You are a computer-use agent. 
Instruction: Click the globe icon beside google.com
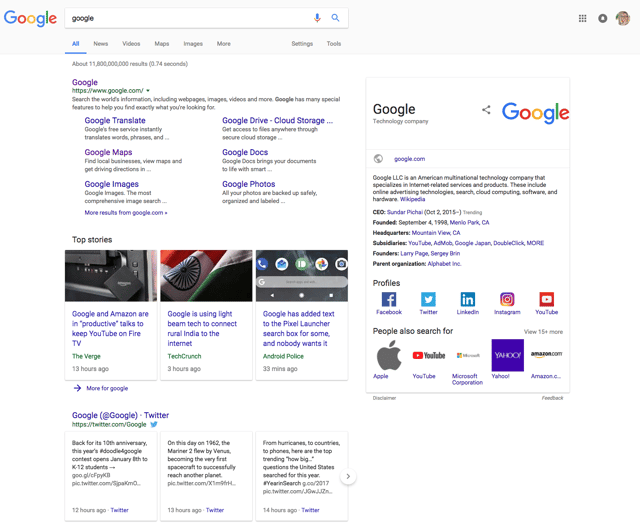pyautogui.click(x=378, y=159)
